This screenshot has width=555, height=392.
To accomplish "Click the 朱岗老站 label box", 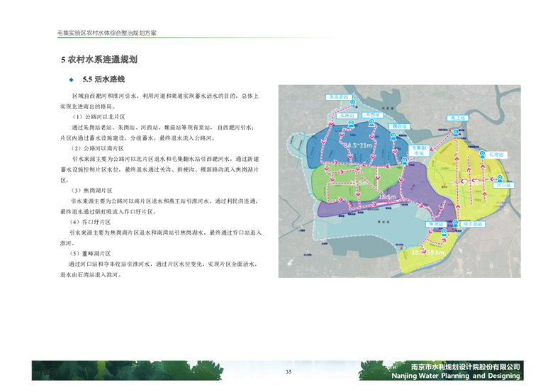I will click(x=338, y=96).
